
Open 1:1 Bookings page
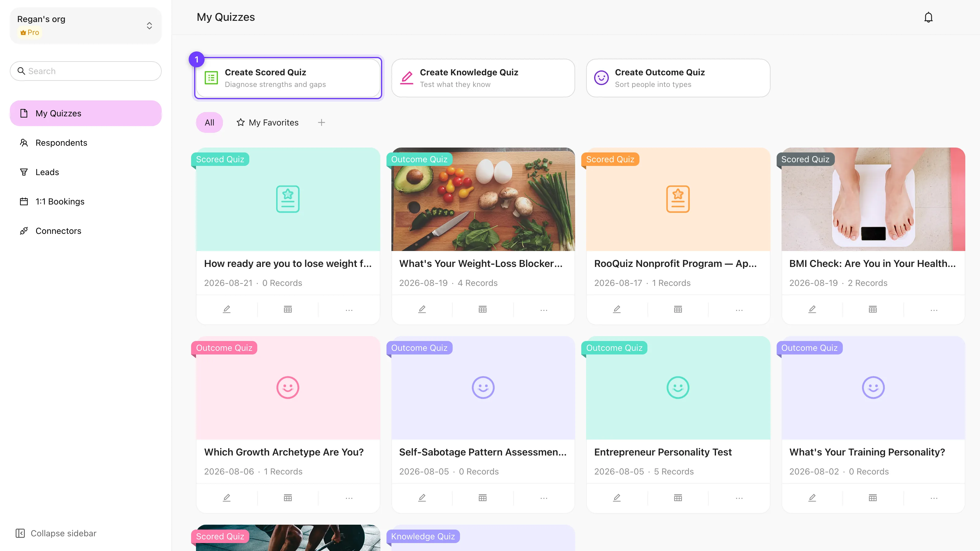[x=86, y=201]
